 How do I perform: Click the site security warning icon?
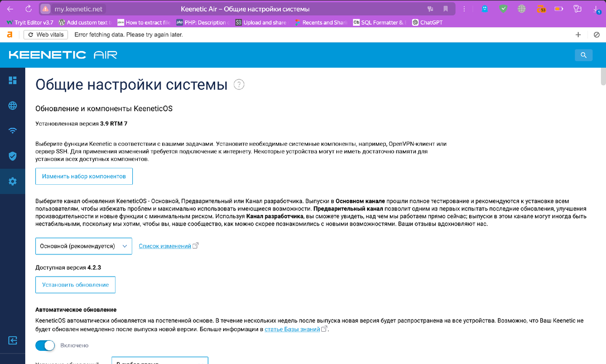[x=45, y=9]
